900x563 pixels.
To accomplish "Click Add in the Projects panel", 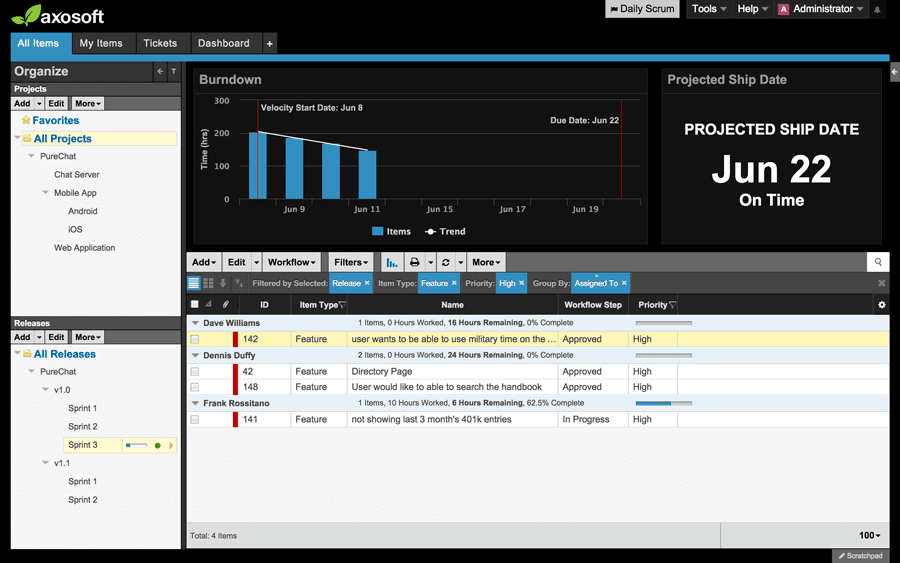I will [x=22, y=103].
